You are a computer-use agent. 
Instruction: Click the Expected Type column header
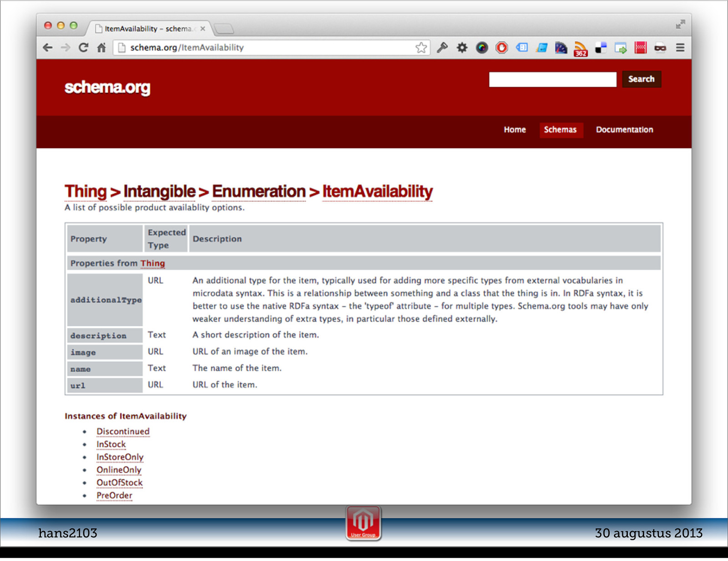point(167,239)
